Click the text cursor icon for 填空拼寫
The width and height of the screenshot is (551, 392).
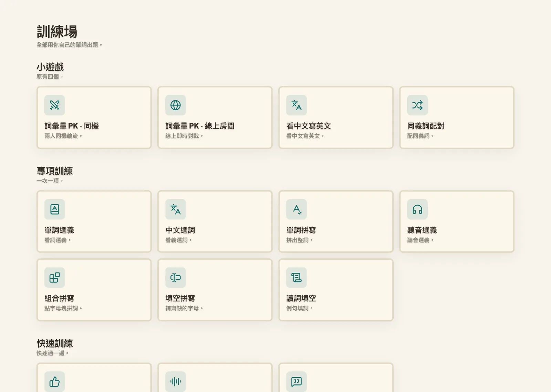coord(176,277)
